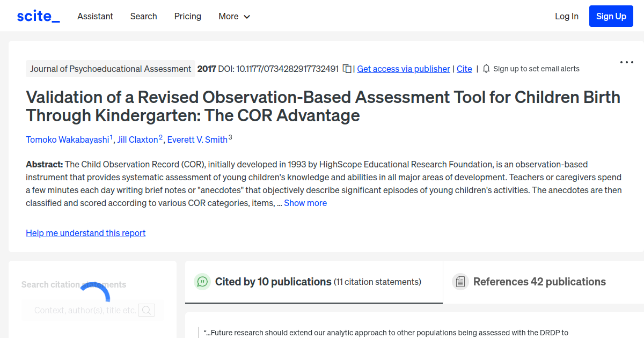Follow the Get access via publisher link
Viewport: 644px width, 338px height.
tap(403, 69)
